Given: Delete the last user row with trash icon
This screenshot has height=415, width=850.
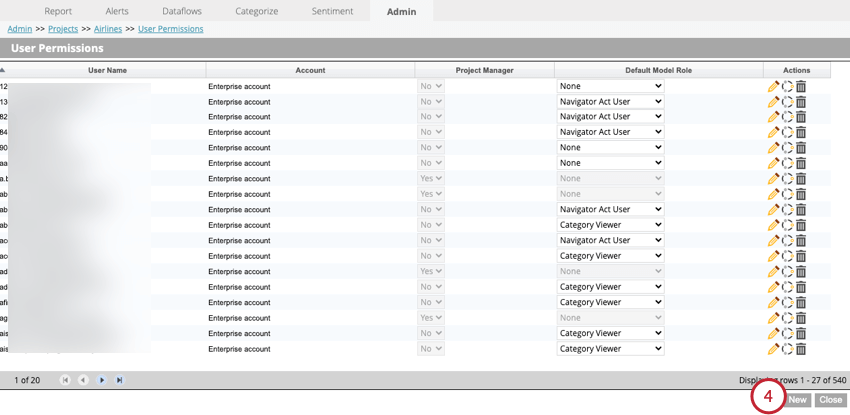Looking at the screenshot, I should 801,349.
